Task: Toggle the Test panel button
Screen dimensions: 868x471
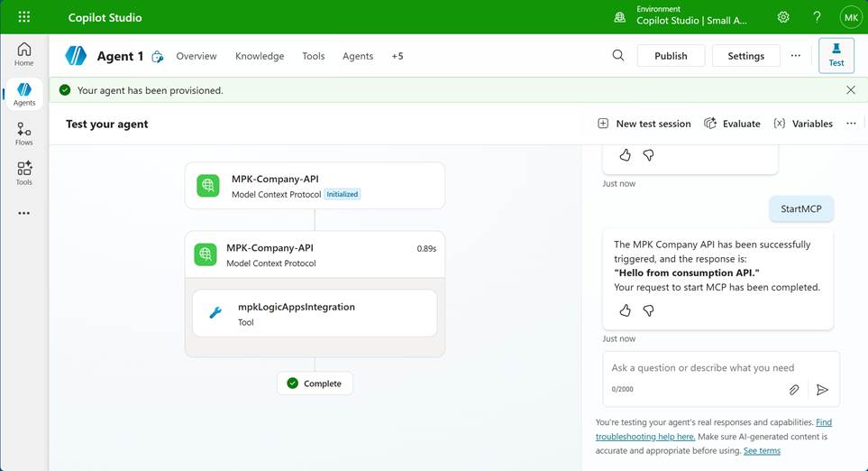Action: point(836,55)
